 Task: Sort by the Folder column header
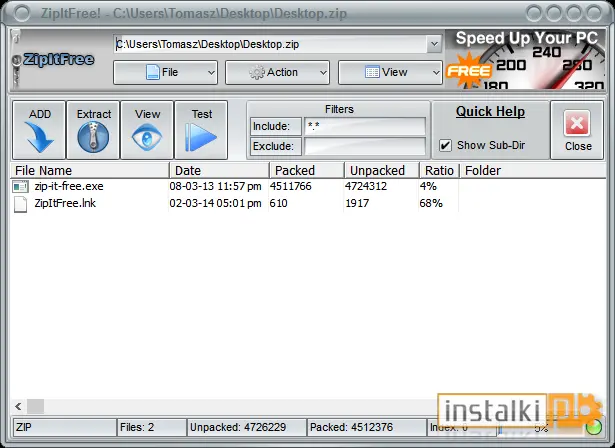point(533,171)
